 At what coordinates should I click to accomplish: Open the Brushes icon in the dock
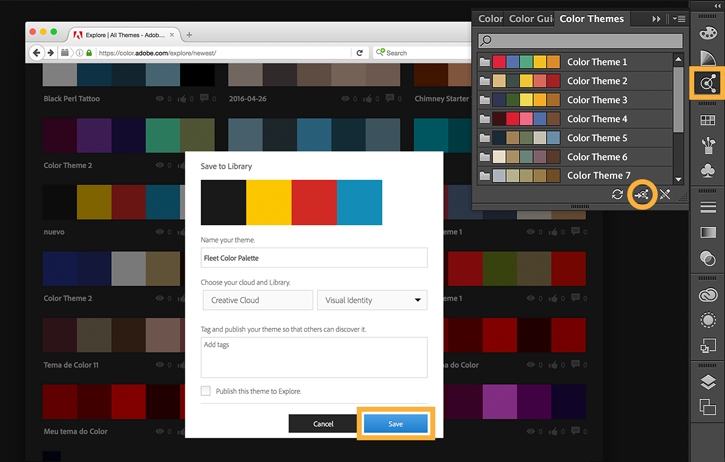708,145
